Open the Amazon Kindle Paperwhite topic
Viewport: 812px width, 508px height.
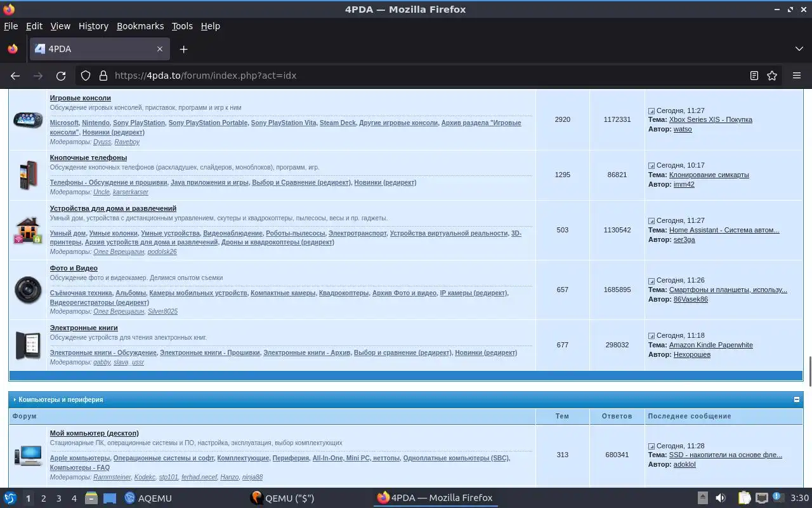(711, 345)
